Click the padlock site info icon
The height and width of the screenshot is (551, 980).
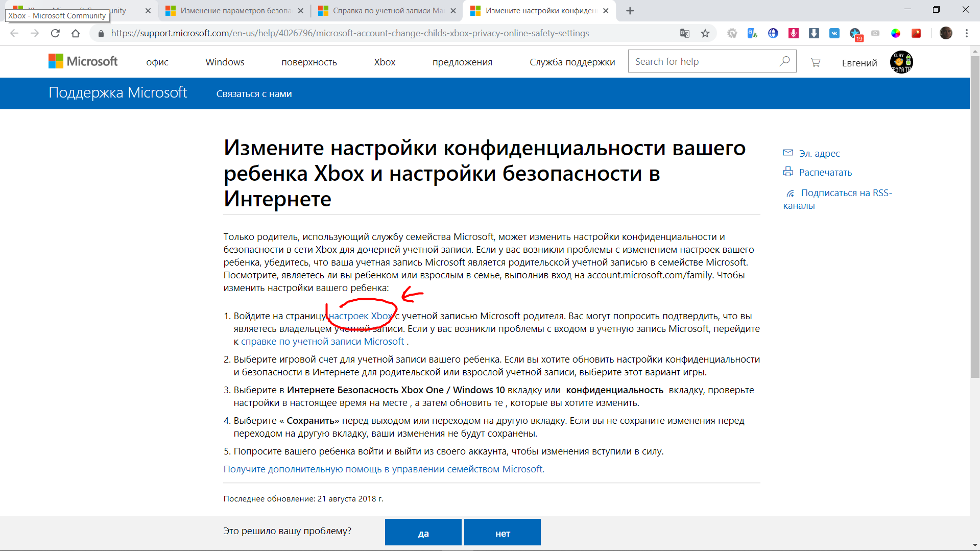[101, 33]
